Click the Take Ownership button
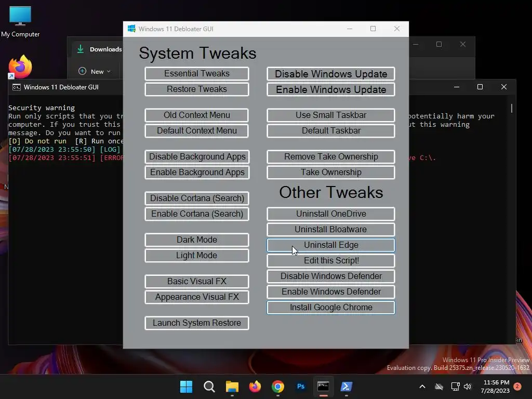Screen dimensions: 532x399 pos(331,172)
